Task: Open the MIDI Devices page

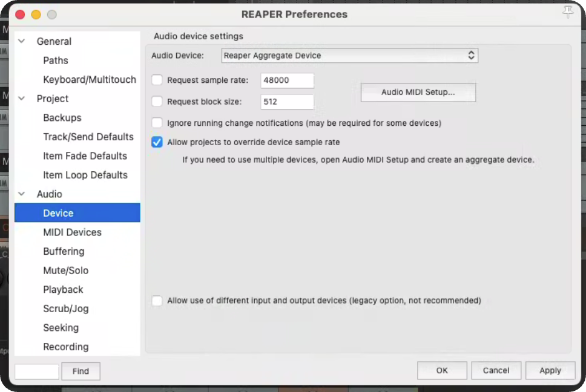Action: [x=72, y=232]
